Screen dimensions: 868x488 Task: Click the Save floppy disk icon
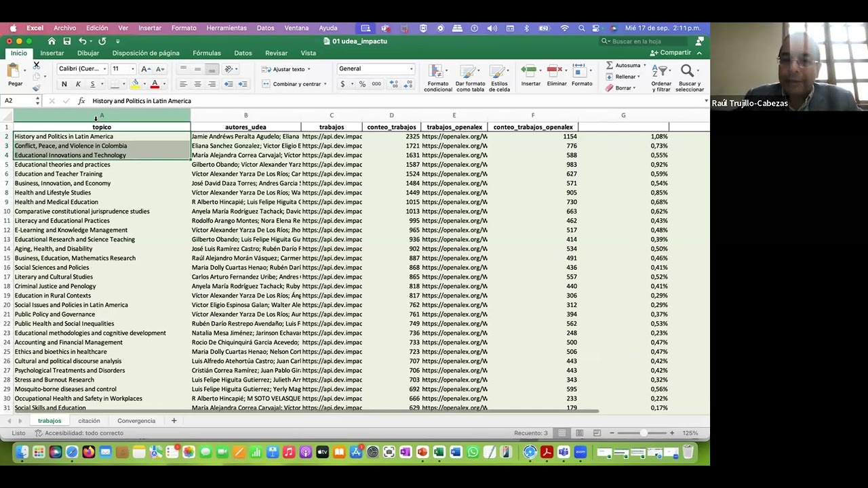coord(66,41)
